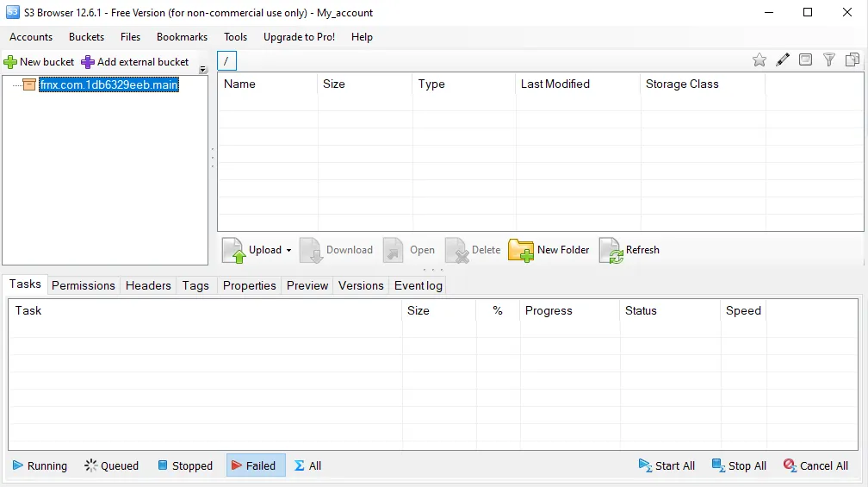This screenshot has height=487, width=868.
Task: Open the Files menu
Action: [131, 37]
